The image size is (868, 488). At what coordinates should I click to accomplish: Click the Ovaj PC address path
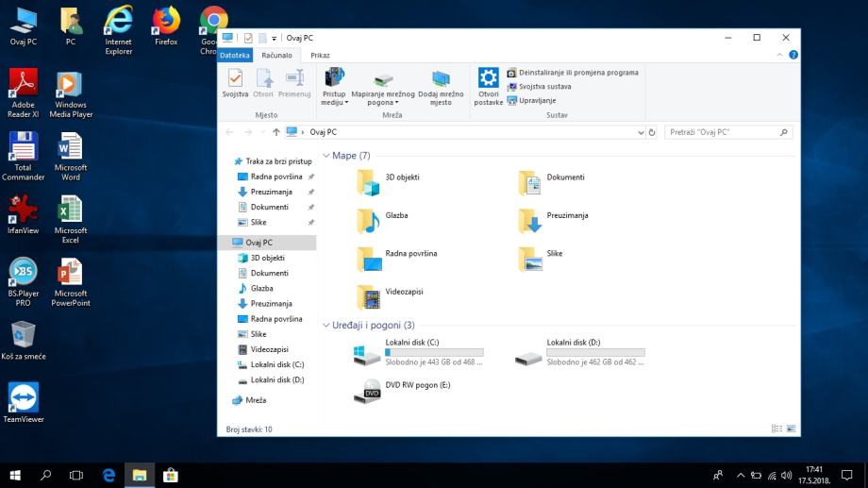(323, 132)
